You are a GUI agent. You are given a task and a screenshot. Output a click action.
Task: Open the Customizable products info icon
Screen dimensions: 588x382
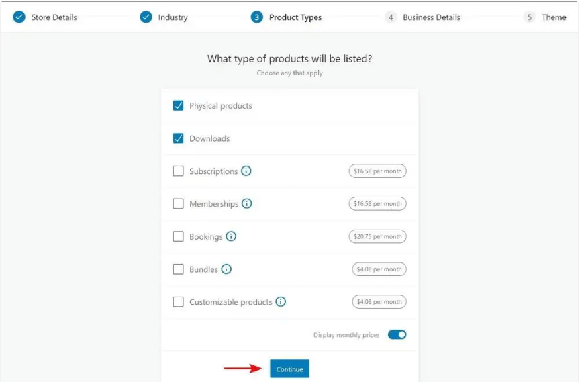(x=281, y=301)
